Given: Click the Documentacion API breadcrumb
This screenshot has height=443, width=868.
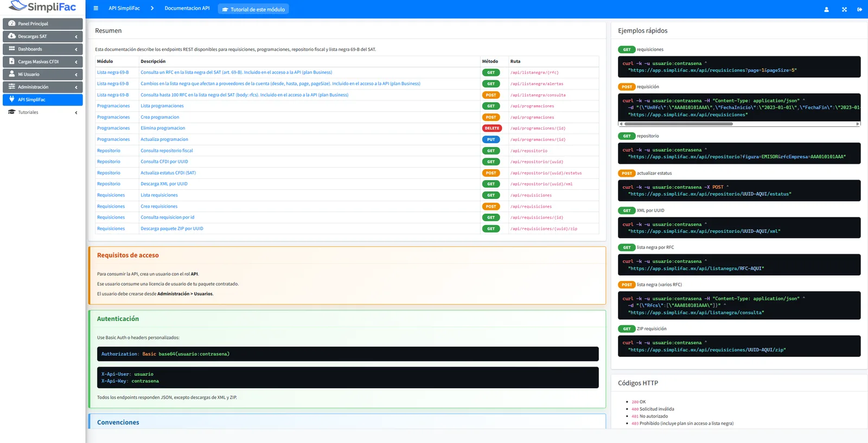Looking at the screenshot, I should click(x=187, y=8).
